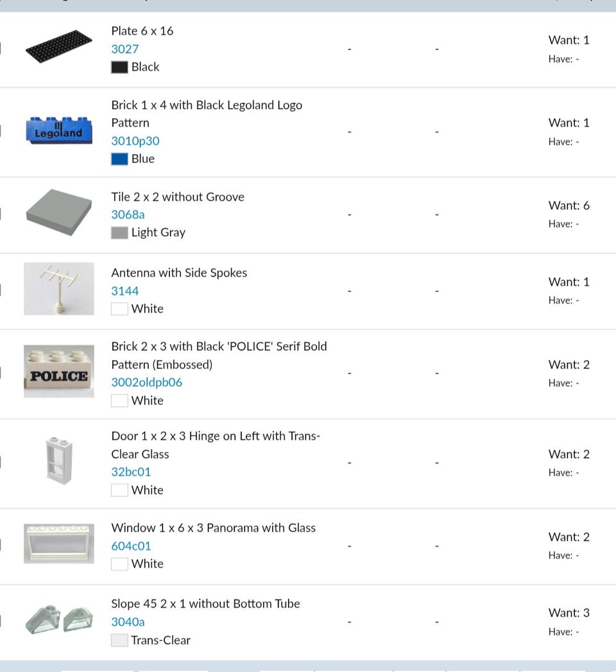The width and height of the screenshot is (616, 672).
Task: Click the 3040a slope part link
Action: [128, 621]
